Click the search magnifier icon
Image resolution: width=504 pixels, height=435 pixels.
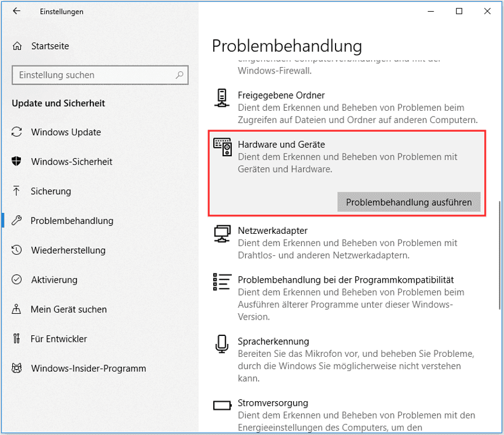[x=179, y=75]
